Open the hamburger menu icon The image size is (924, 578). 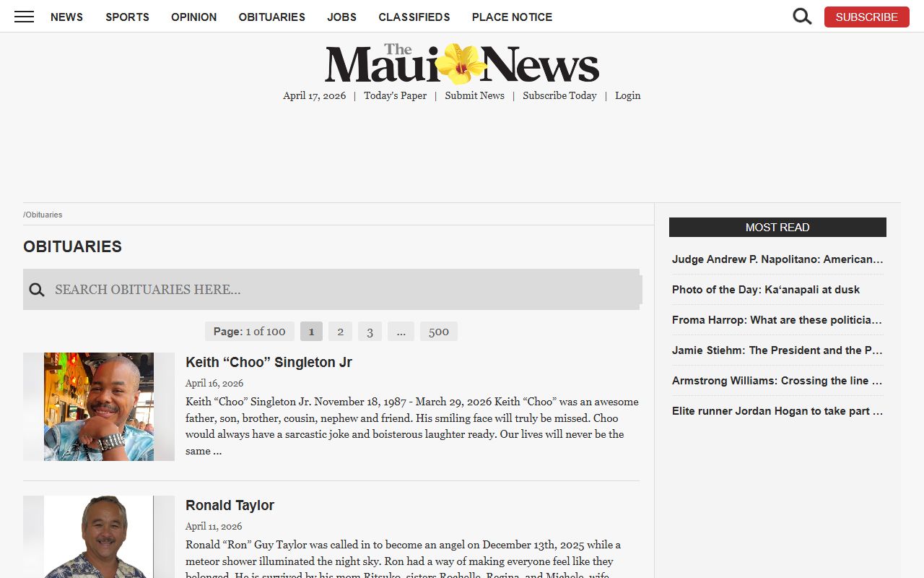(24, 17)
